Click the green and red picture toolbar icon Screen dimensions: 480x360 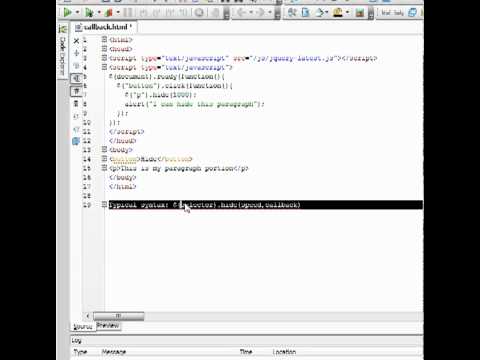pyautogui.click(x=359, y=13)
